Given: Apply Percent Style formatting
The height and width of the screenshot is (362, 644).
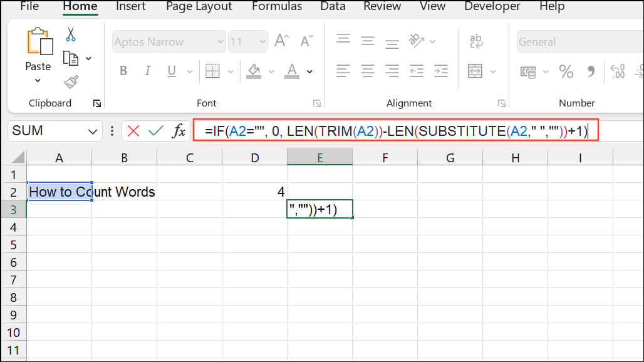Looking at the screenshot, I should click(566, 71).
